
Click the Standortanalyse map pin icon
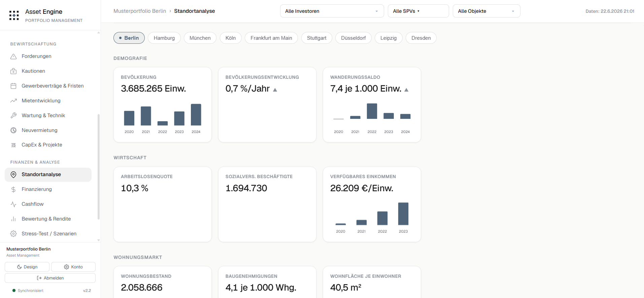click(x=13, y=174)
